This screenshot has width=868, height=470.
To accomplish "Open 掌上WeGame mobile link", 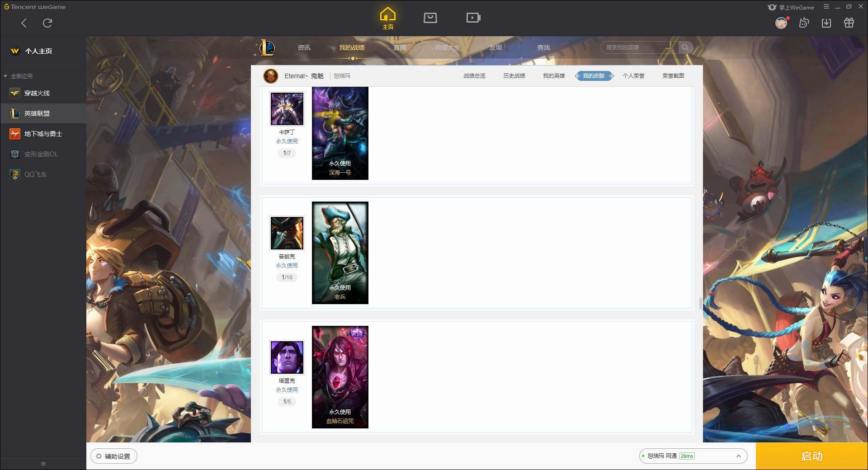I will click(x=791, y=7).
